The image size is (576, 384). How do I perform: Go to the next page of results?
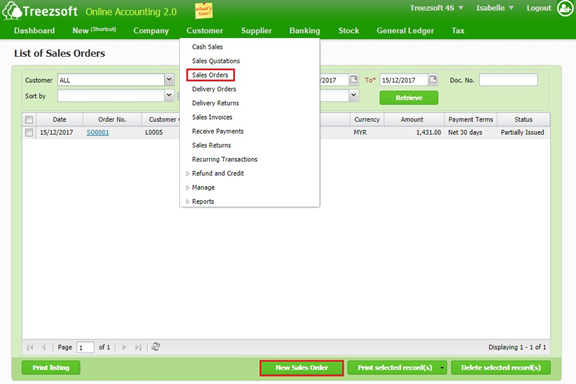(x=124, y=347)
